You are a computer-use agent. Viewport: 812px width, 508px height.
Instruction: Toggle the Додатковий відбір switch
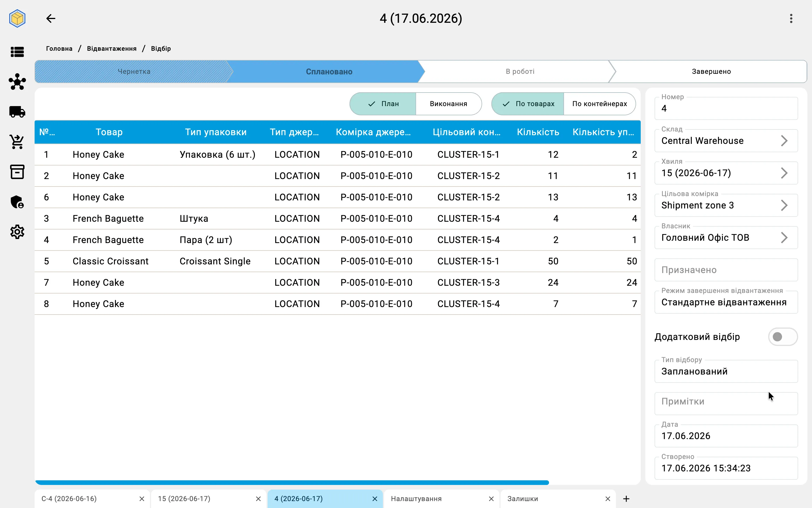click(x=783, y=337)
